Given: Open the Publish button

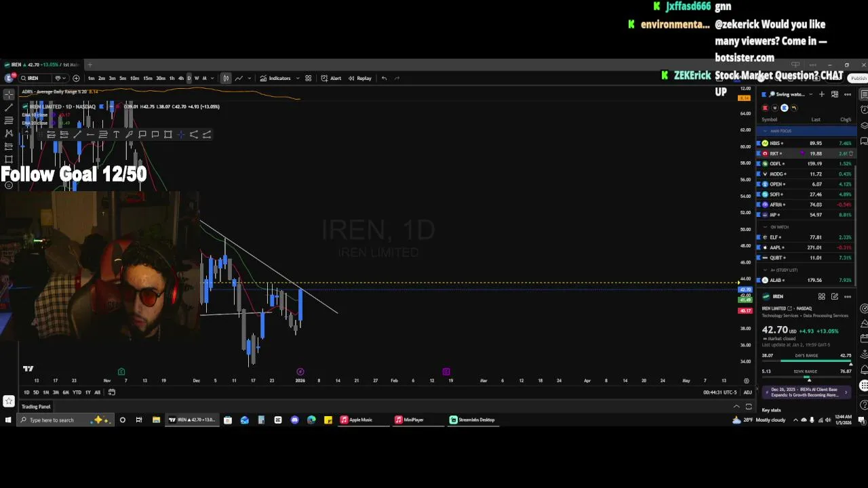Looking at the screenshot, I should [859, 79].
